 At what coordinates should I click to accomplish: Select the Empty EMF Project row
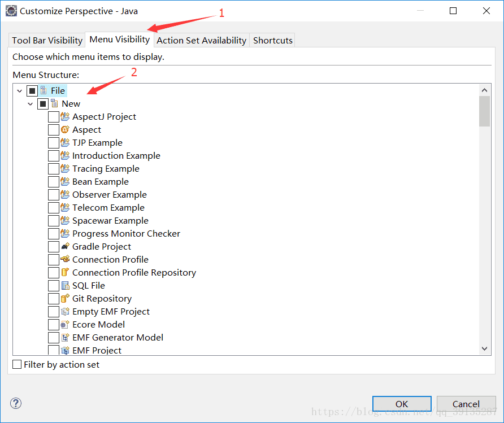[111, 312]
